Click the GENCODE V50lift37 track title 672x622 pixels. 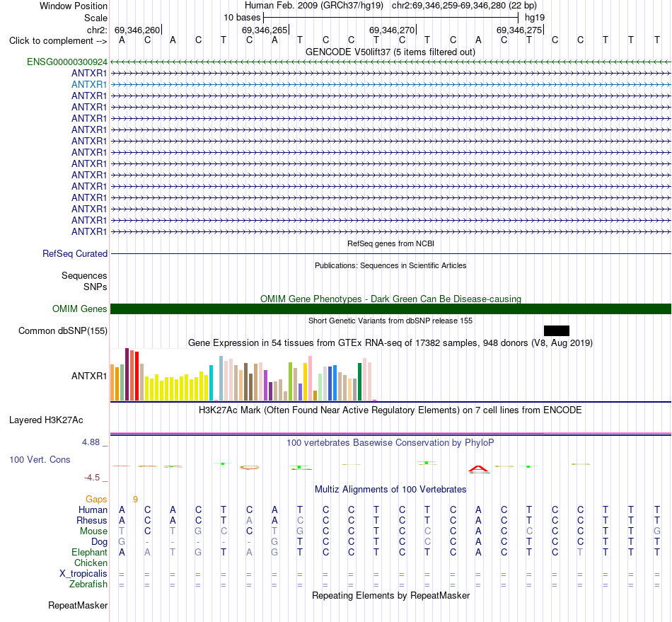390,52
